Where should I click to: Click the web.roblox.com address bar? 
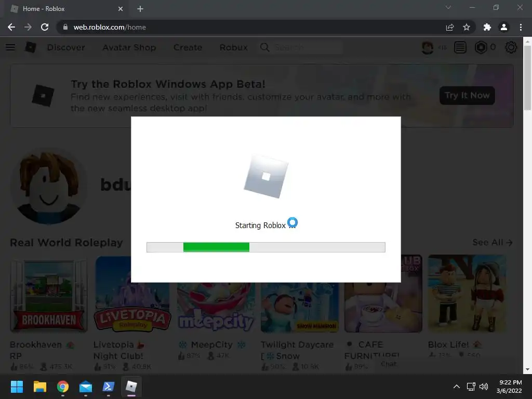[x=251, y=27]
